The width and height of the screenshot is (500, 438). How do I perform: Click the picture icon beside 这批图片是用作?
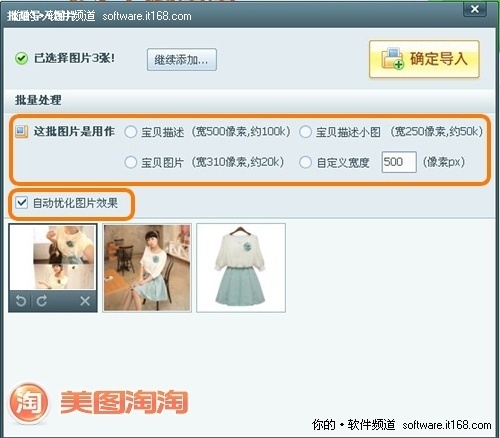(22, 132)
